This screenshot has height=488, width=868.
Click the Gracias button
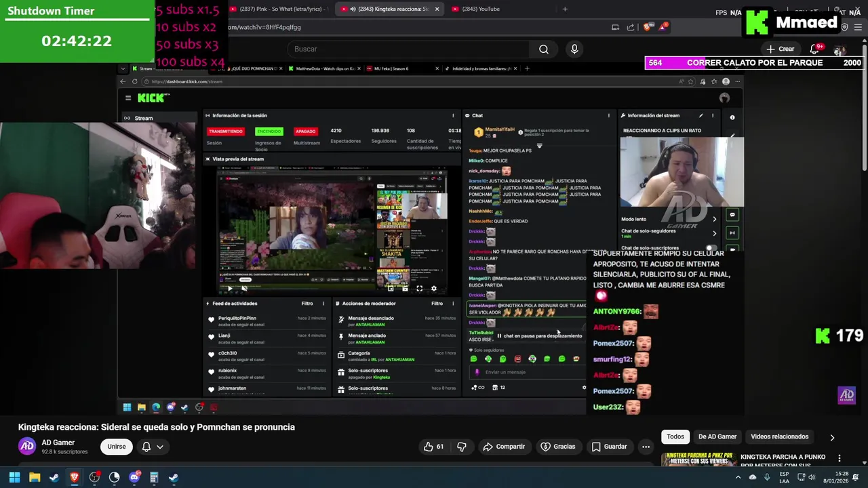click(x=558, y=447)
